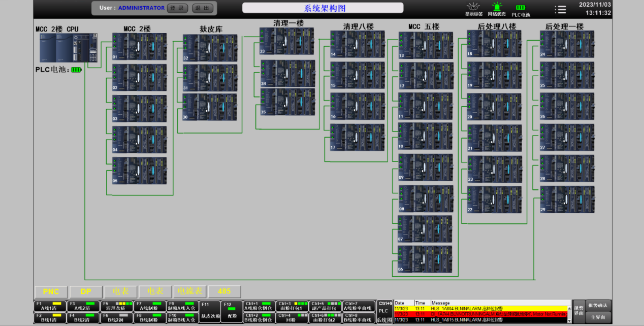
Task: Open the 报警界面 alarm screen button
Action: [578, 311]
